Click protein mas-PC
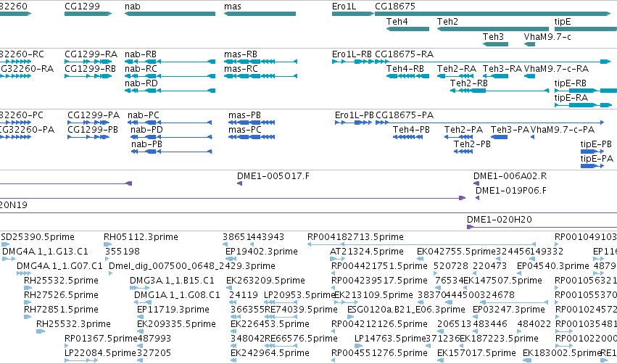The image size is (617, 364). coord(252,137)
